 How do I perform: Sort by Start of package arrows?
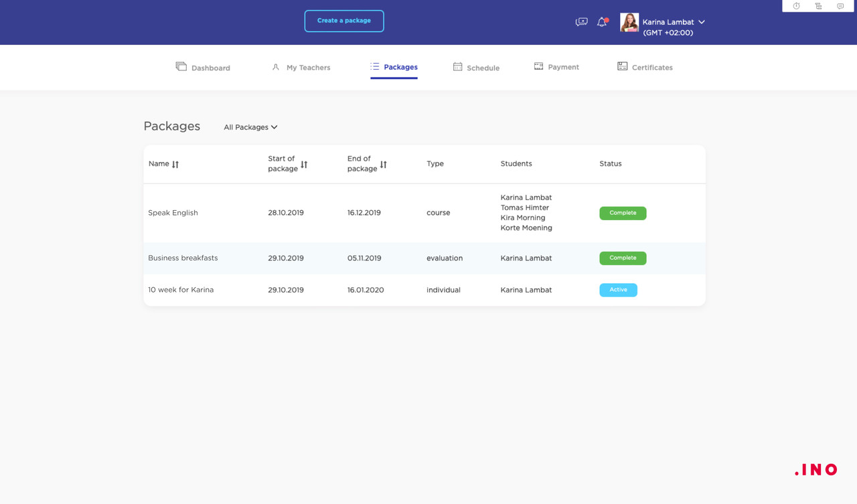tap(304, 164)
